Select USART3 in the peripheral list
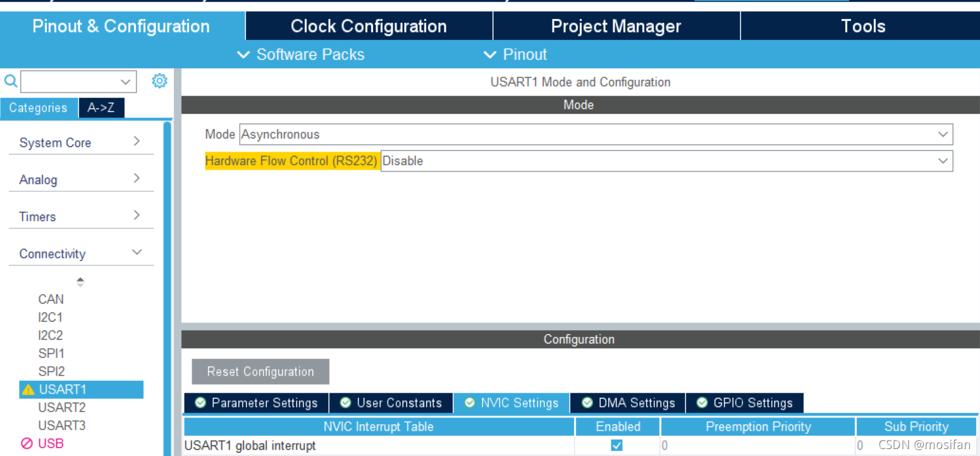The height and width of the screenshot is (456, 980). [x=62, y=425]
